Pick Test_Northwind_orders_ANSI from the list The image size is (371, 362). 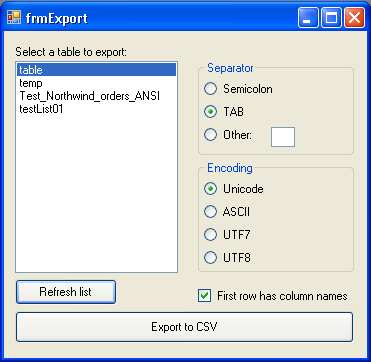pyautogui.click(x=96, y=96)
